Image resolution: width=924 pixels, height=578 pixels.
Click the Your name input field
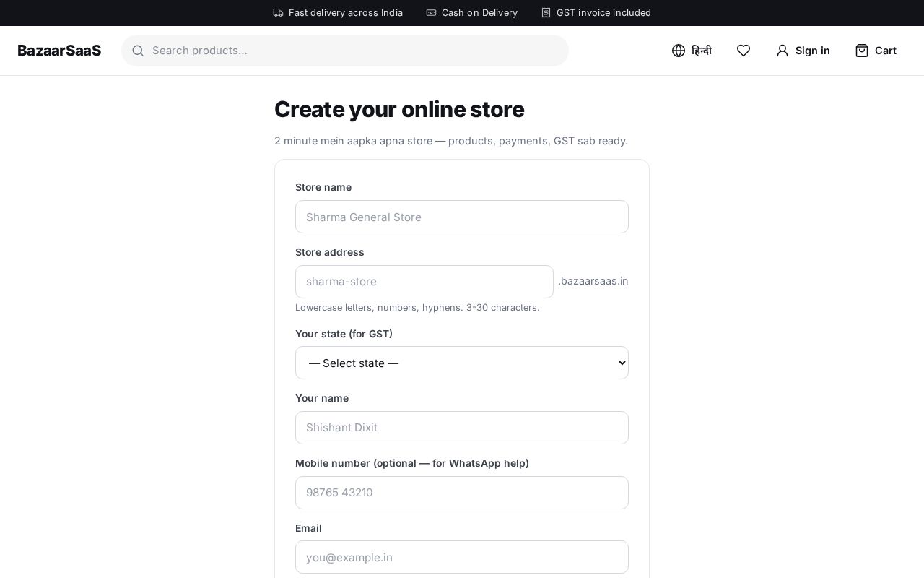pos(462,428)
